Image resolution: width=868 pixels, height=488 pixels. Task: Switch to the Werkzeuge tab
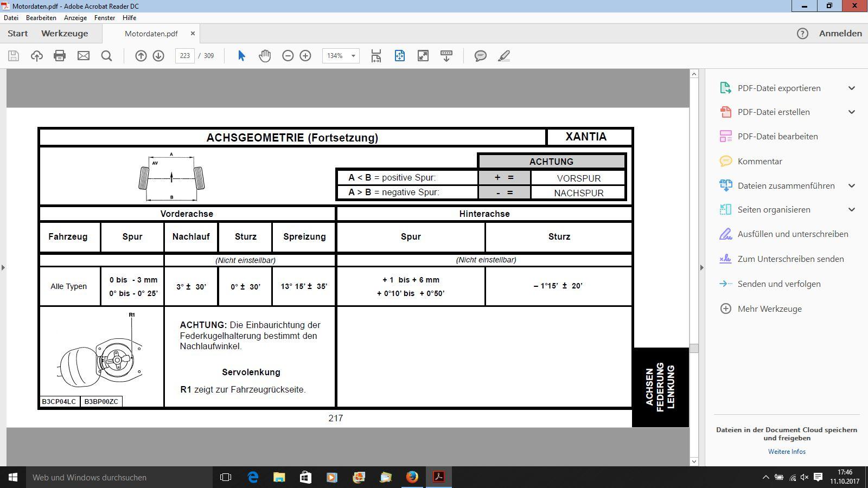click(65, 34)
